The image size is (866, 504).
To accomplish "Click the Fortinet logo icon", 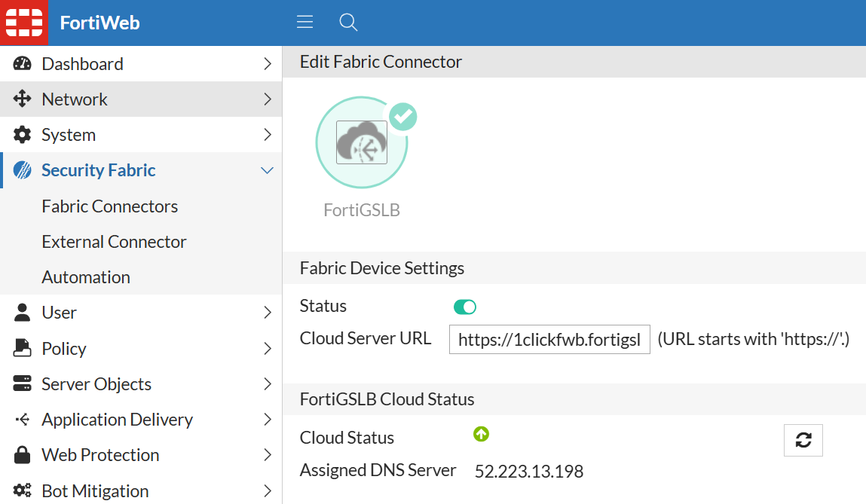I will [24, 23].
